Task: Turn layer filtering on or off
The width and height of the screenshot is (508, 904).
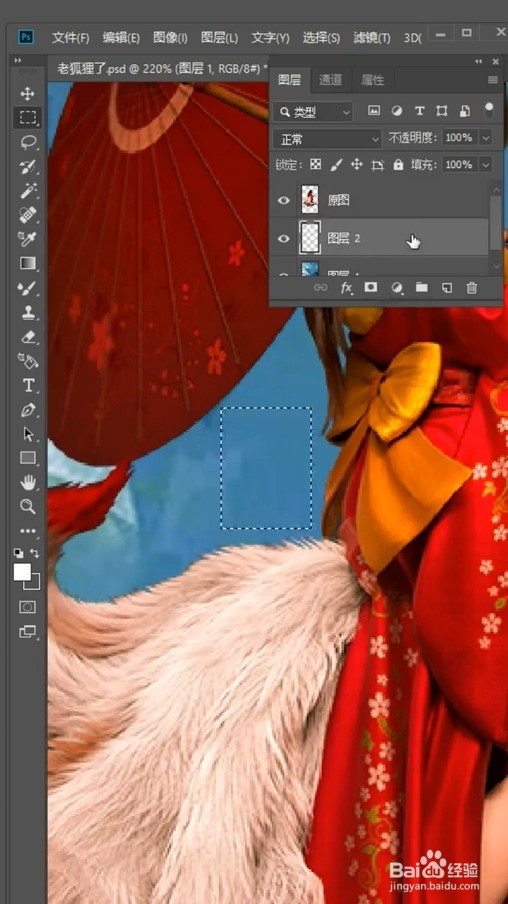Action: (489, 110)
